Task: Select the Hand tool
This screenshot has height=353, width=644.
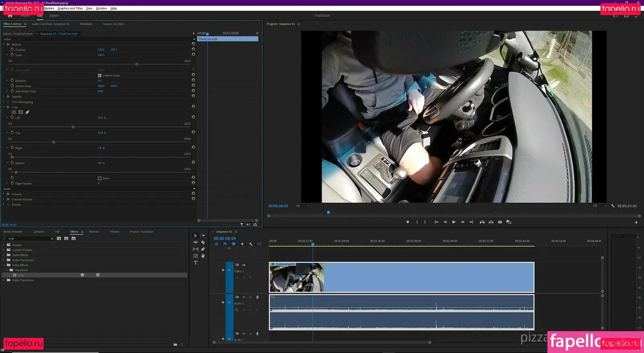Action: click(x=203, y=256)
